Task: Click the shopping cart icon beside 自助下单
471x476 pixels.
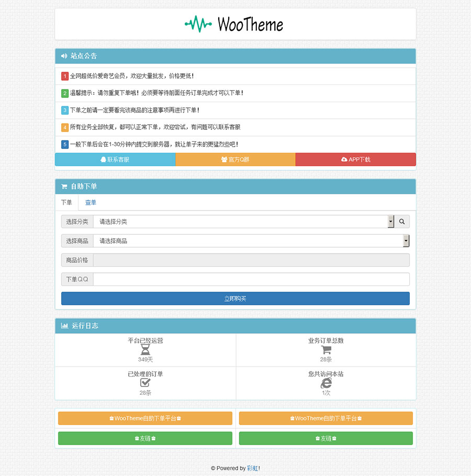Action: pyautogui.click(x=64, y=186)
